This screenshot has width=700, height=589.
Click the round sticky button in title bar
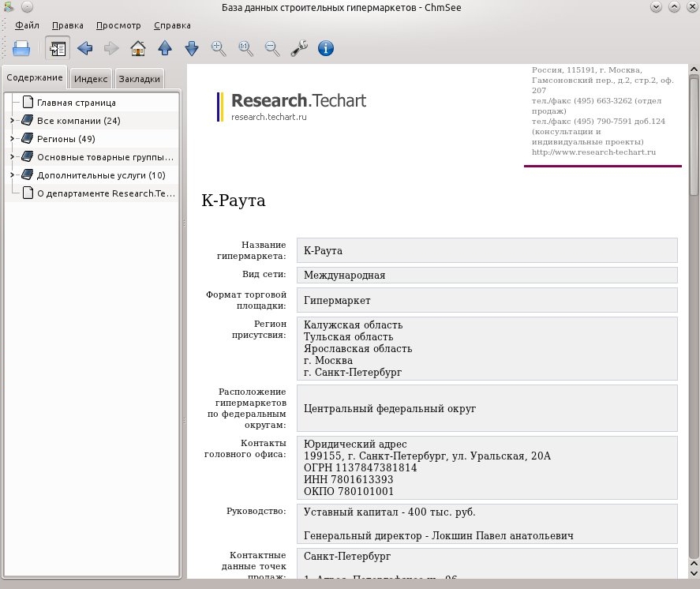point(28,6)
